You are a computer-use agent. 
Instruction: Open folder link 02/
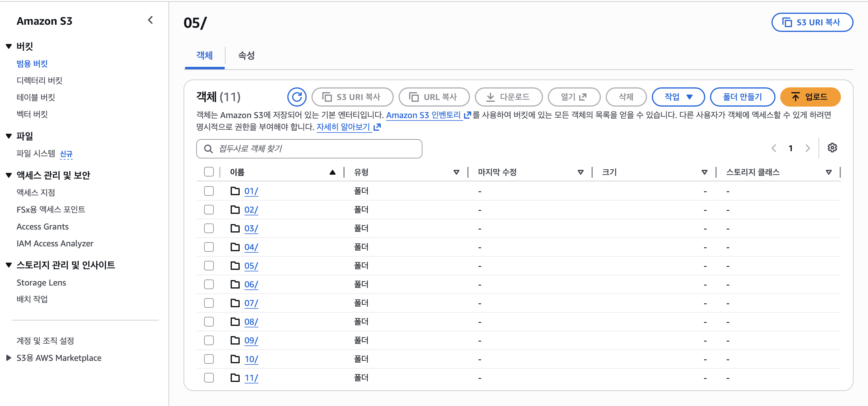pyautogui.click(x=251, y=210)
